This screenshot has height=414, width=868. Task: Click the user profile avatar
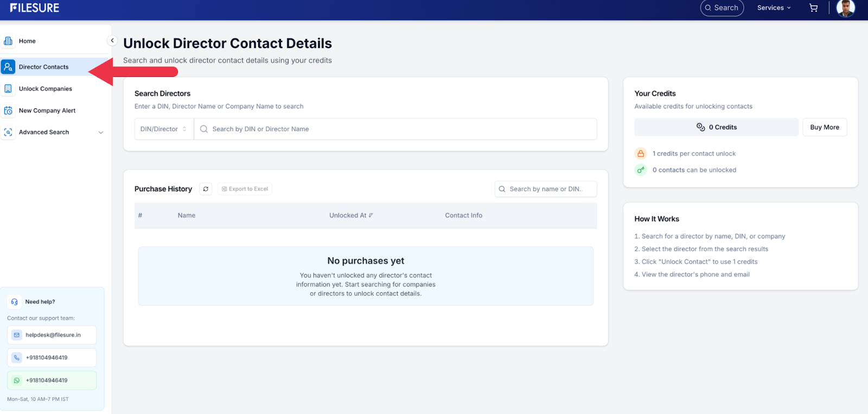coord(845,8)
